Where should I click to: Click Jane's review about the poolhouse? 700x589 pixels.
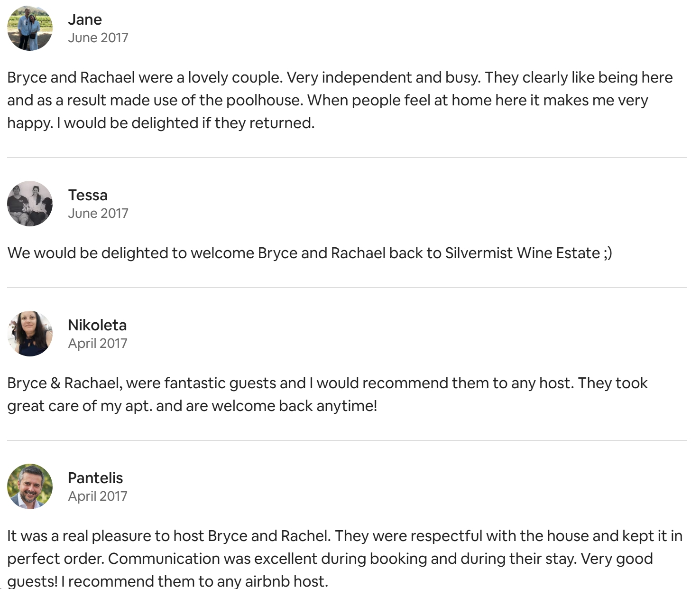pyautogui.click(x=332, y=100)
